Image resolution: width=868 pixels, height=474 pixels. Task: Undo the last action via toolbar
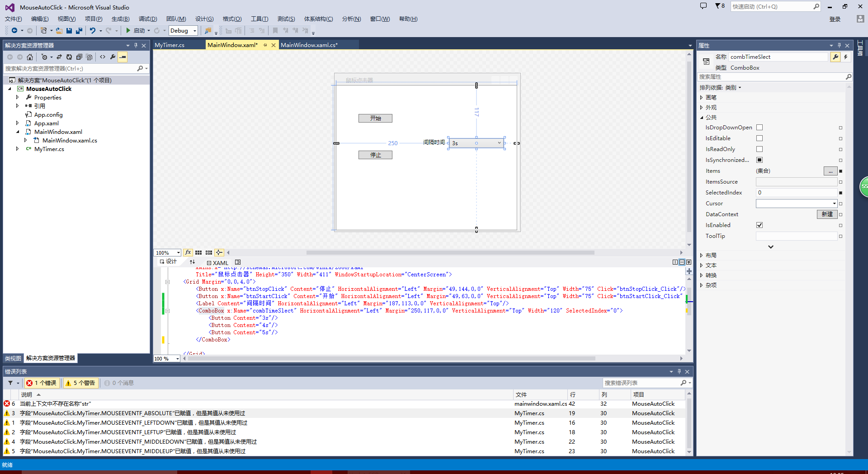click(93, 30)
